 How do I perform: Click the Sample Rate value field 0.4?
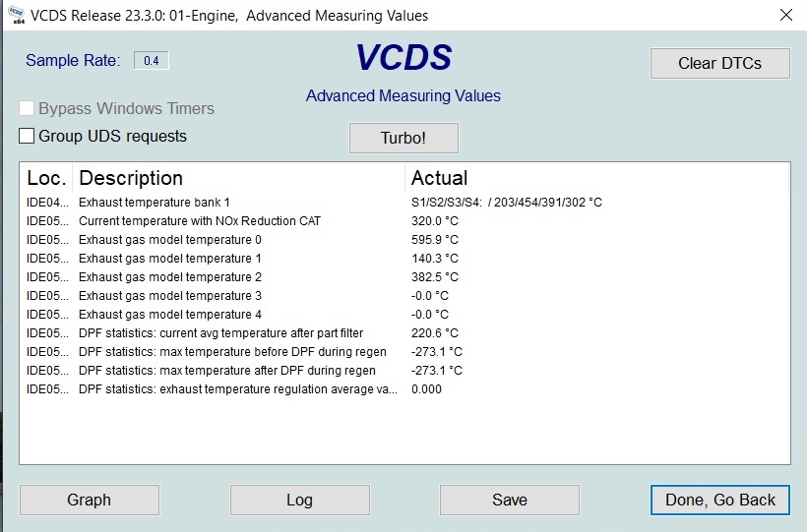pos(152,61)
